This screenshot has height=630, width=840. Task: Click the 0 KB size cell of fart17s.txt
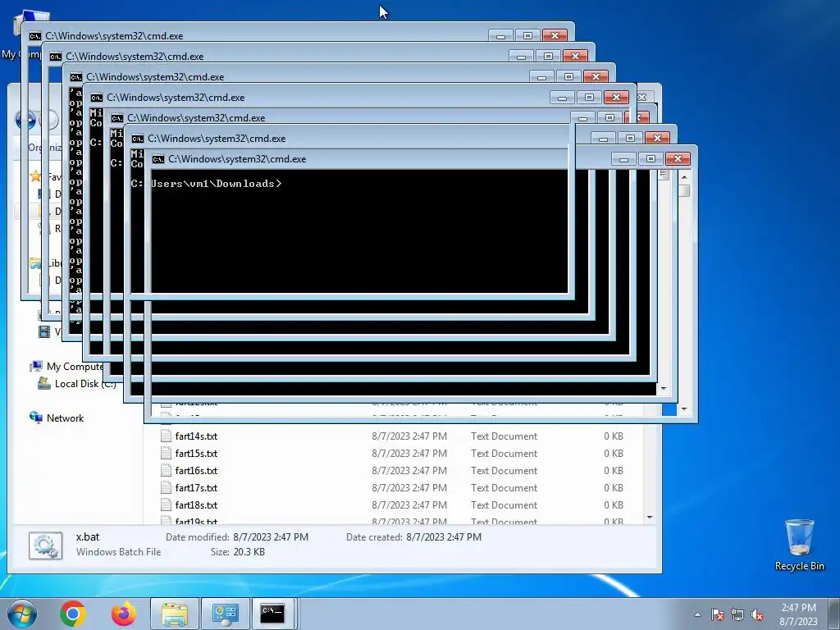pyautogui.click(x=614, y=487)
